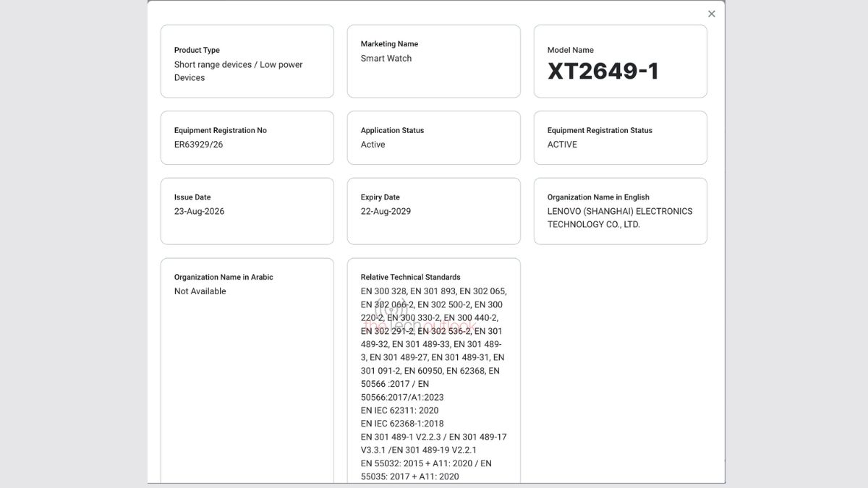Image resolution: width=868 pixels, height=488 pixels.
Task: Select the EN 55032: 2015 standard line
Action: coord(426,463)
